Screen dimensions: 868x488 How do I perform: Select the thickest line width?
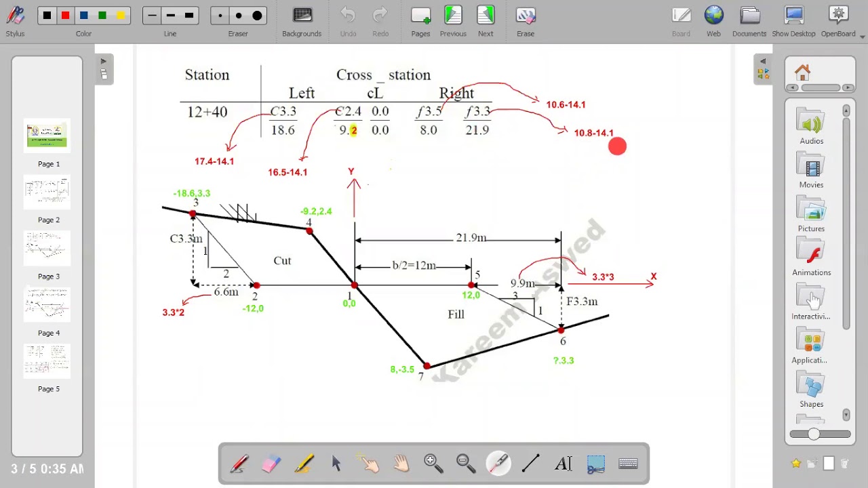point(189,16)
